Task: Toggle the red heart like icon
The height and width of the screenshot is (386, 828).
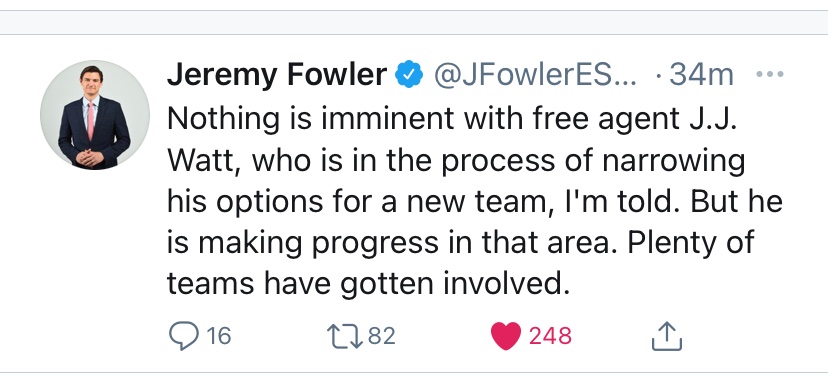Action: click(x=506, y=336)
